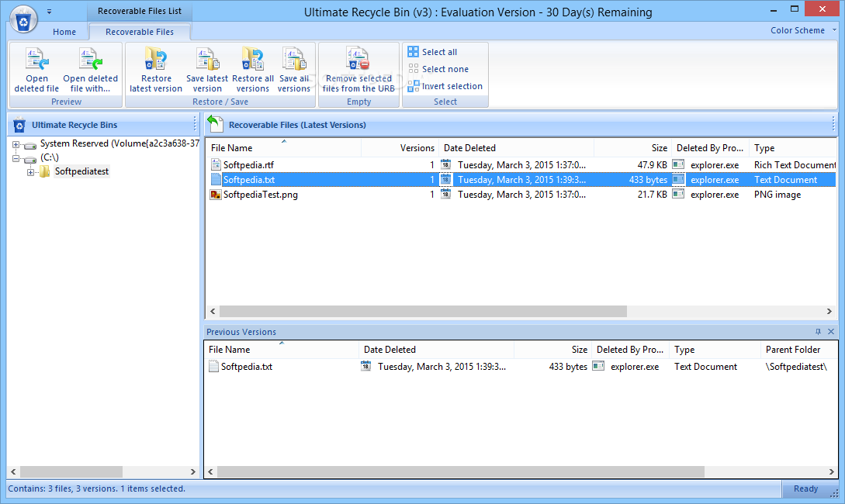
Task: Click explorer.exe icon in Previous Versions row
Action: [x=598, y=366]
